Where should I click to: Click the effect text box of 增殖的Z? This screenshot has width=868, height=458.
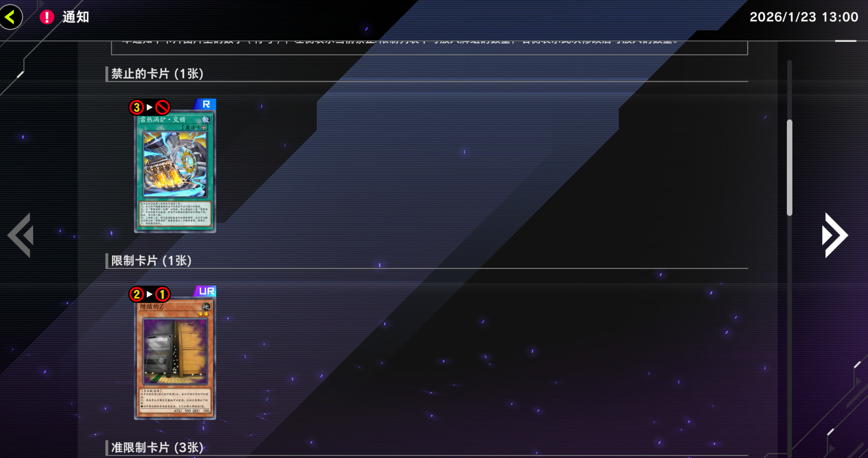coord(175,401)
